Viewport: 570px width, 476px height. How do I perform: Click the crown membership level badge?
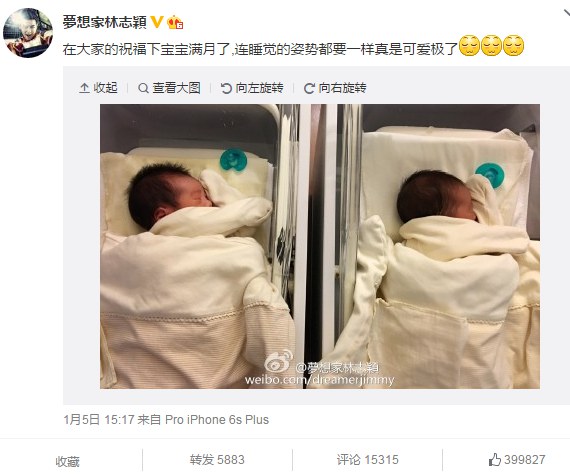(175, 23)
